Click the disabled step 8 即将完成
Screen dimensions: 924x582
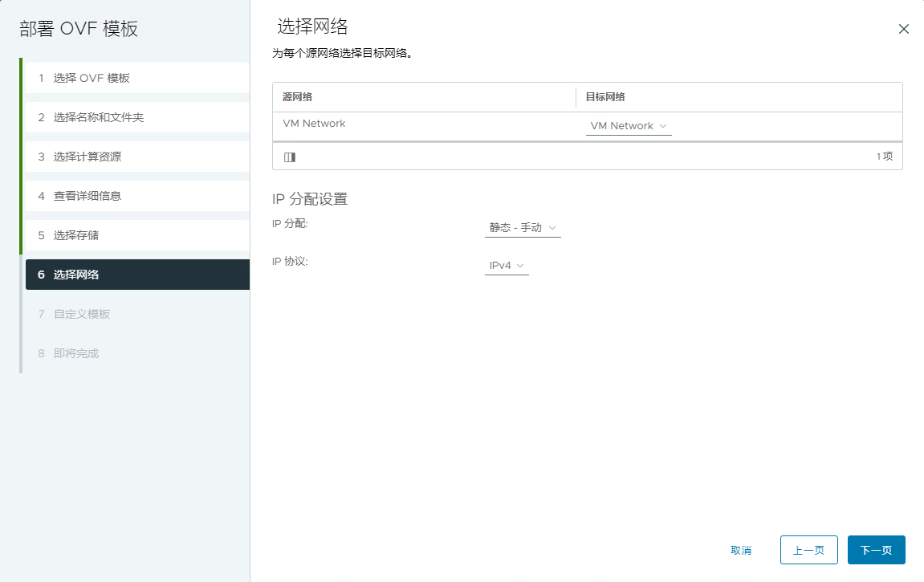pos(137,353)
